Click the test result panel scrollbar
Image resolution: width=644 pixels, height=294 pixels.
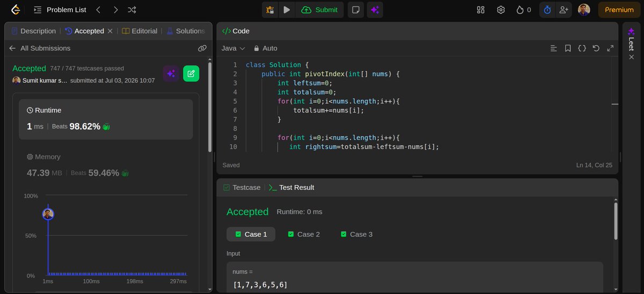(616, 221)
